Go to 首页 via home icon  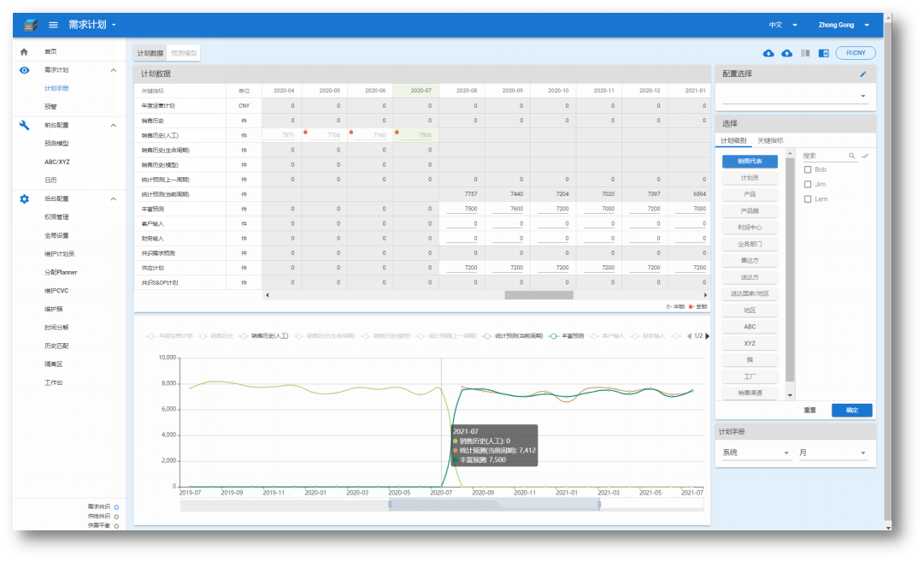tap(24, 52)
